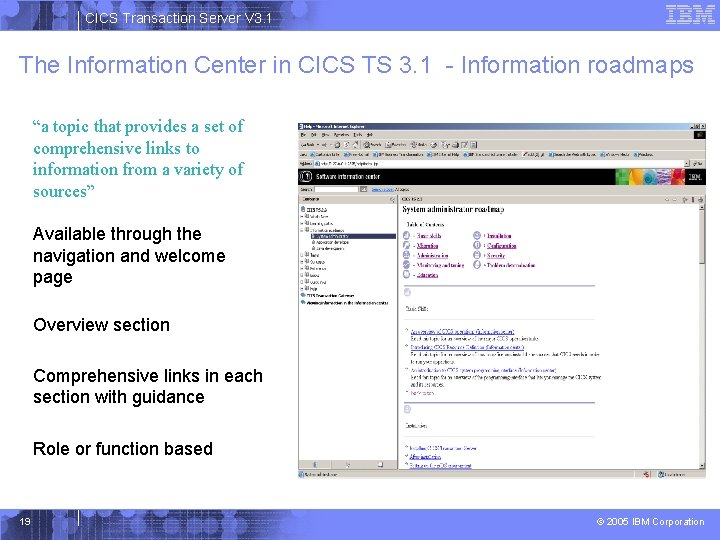
Task: Click content pane scrollbar down arrow
Action: click(701, 466)
